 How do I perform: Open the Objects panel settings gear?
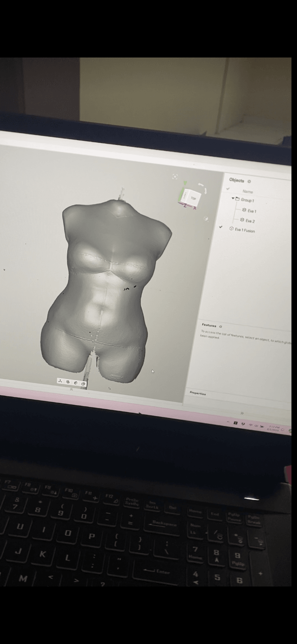[x=249, y=181]
